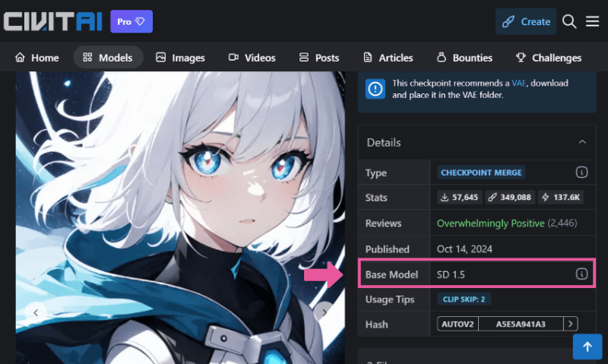The width and height of the screenshot is (608, 364).
Task: Click the Civitai logo
Action: pos(52,21)
